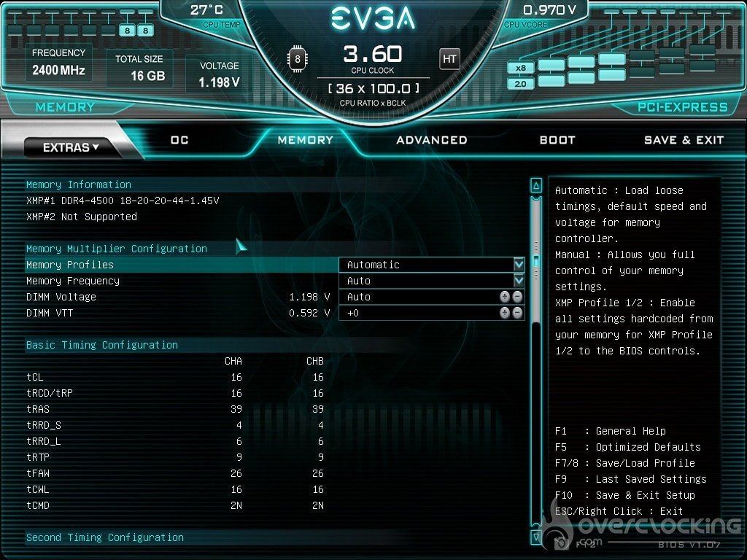Click the DIMM Voltage reading 1.198 V in the settings list
747x560 pixels.
tap(309, 297)
